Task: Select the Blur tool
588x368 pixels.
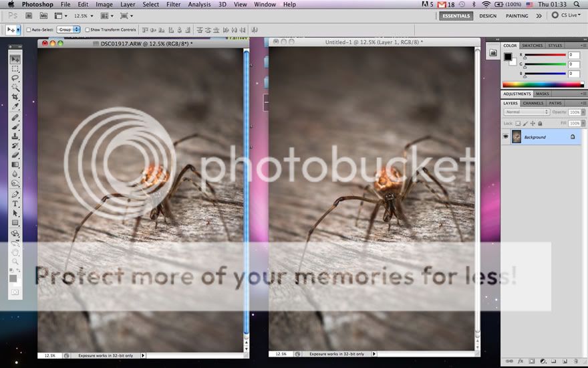Action: pyautogui.click(x=15, y=174)
